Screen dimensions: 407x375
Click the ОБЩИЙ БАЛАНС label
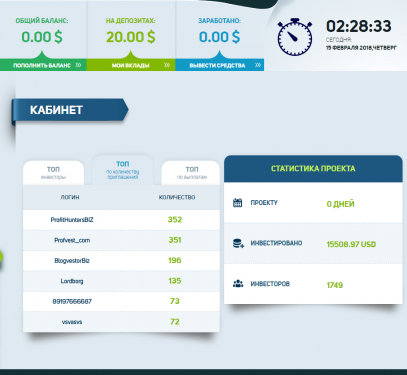[x=42, y=21]
